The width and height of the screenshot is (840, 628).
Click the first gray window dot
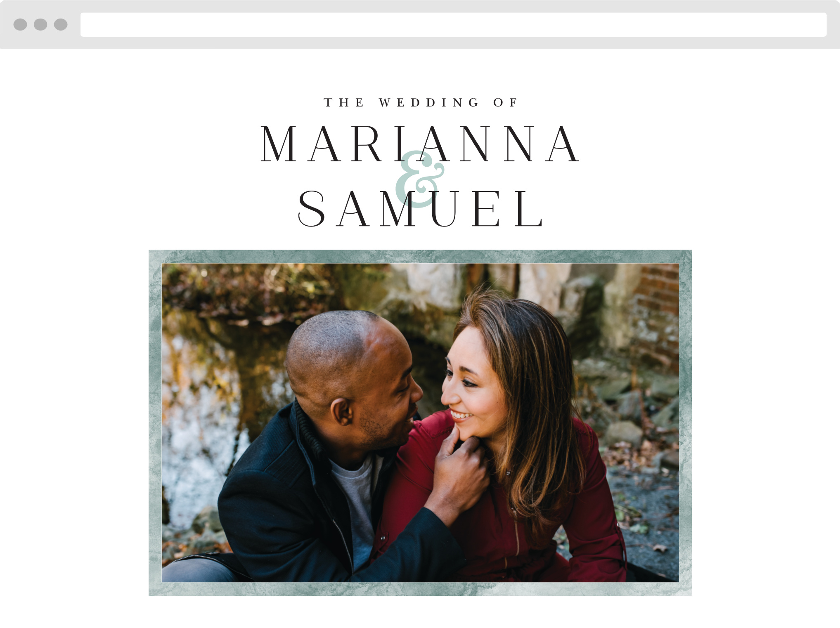20,24
